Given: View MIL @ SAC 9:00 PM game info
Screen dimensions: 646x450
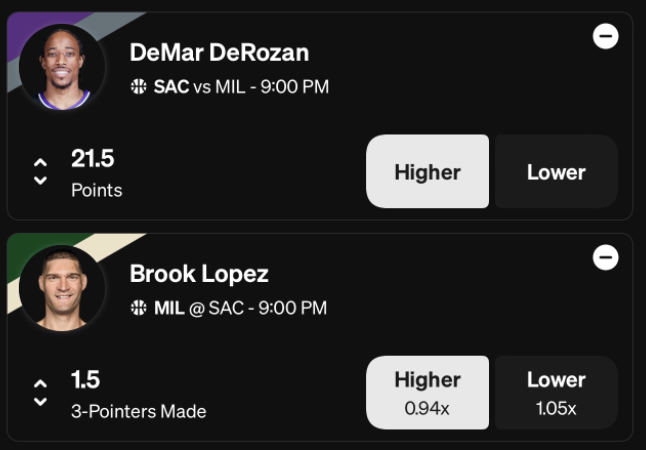Looking at the screenshot, I should point(241,308).
